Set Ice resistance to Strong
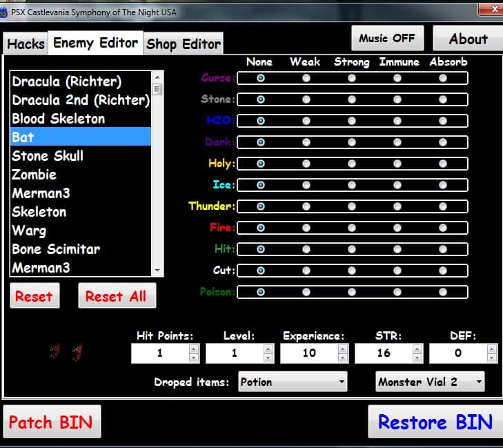The width and height of the screenshot is (503, 448). 352,185
